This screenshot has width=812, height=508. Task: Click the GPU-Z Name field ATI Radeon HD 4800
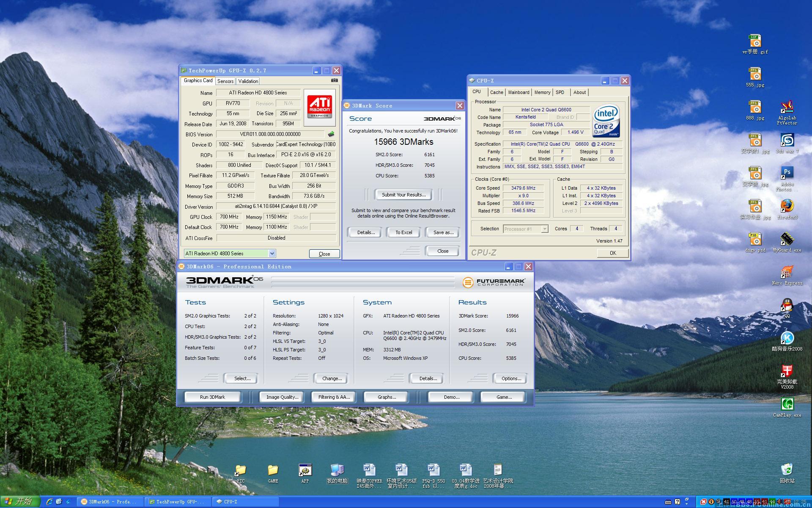point(258,93)
